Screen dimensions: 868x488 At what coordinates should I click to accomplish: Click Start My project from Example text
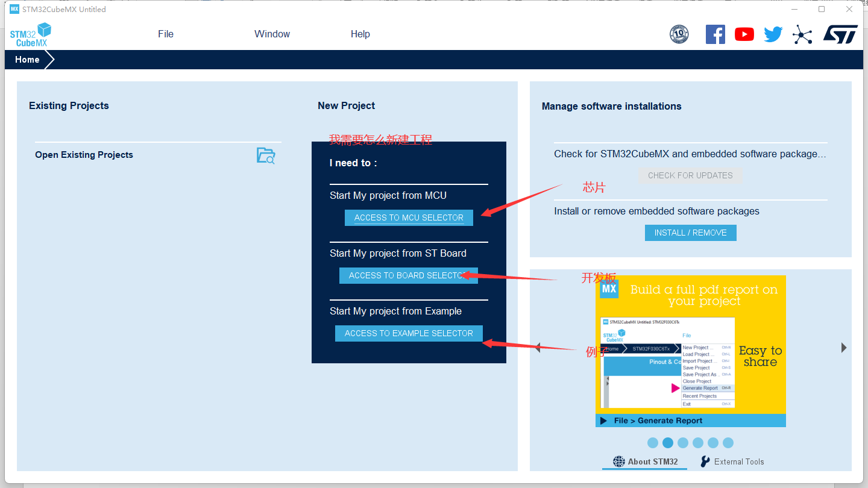coord(395,311)
